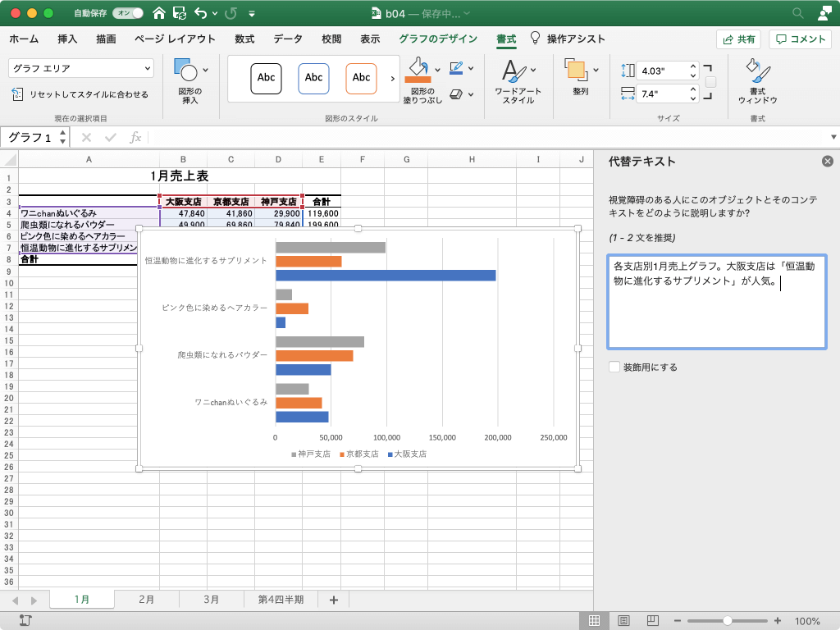Add a new sheet with plus button
The image size is (840, 630).
pos(334,600)
